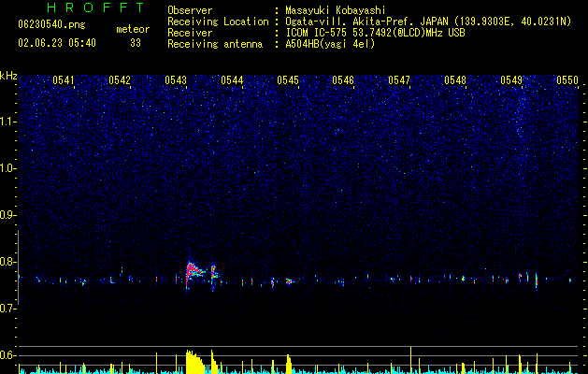588x374 pixels.
Task: Click the 0544 time marker
Action: tap(232, 80)
